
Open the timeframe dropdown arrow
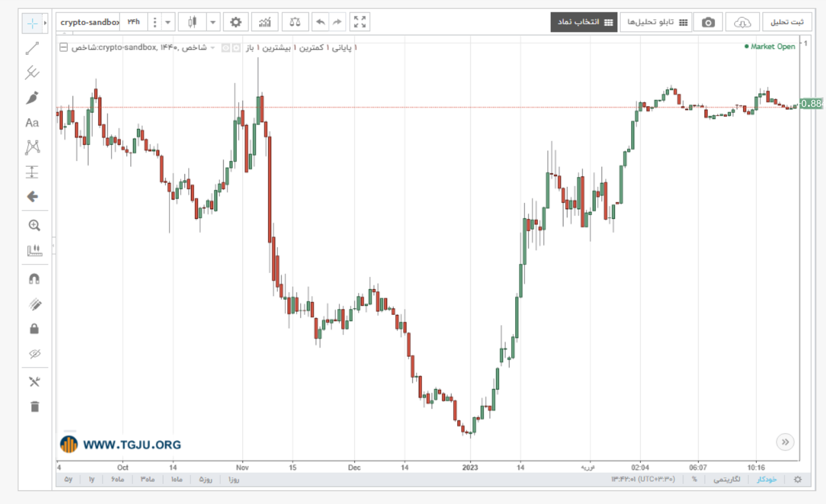[168, 22]
